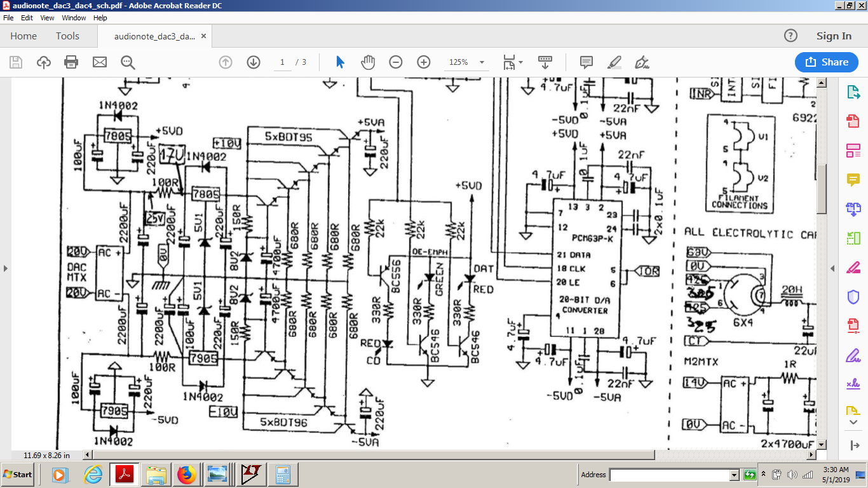The image size is (868, 488).
Task: Go to previous page using the up arrow
Action: tap(226, 62)
